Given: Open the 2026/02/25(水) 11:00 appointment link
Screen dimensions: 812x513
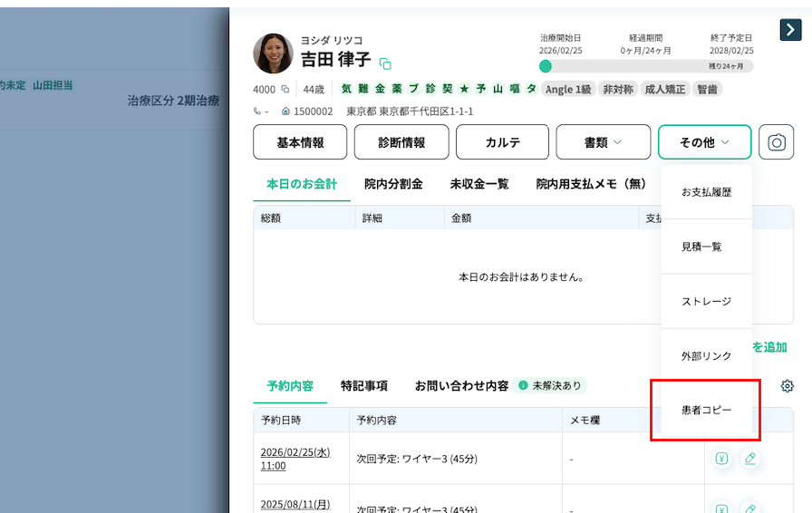Looking at the screenshot, I should point(283,459).
